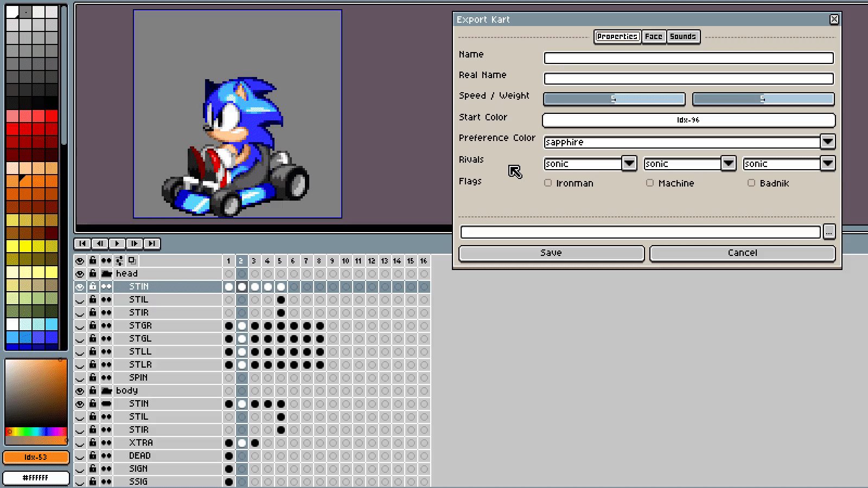868x488 pixels.
Task: Adjust the Speed slider
Action: point(614,99)
